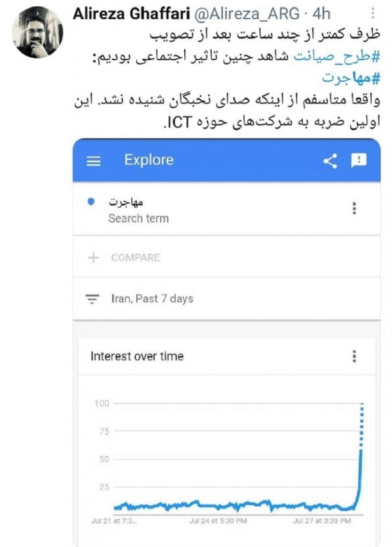
Task: Click the blue dot color for the search term
Action: [91, 202]
